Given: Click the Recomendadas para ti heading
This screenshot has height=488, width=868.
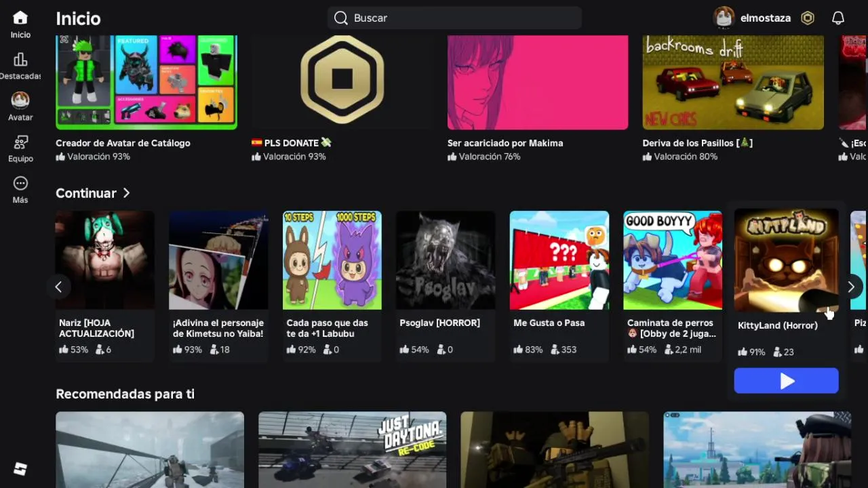Looking at the screenshot, I should (125, 394).
